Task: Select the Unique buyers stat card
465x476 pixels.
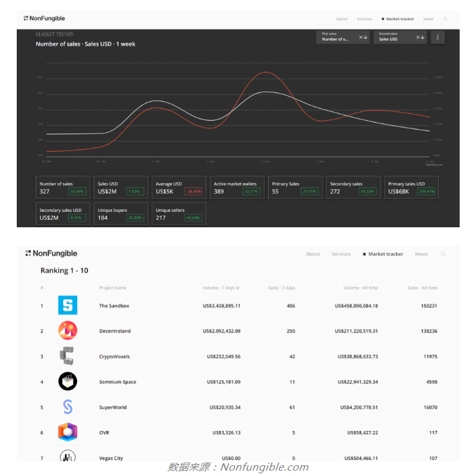Action: coord(121,213)
